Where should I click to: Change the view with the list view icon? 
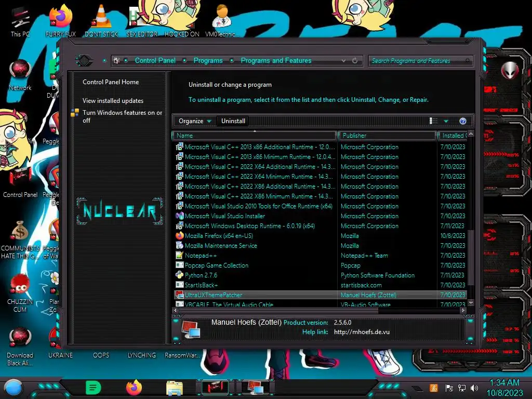pyautogui.click(x=433, y=121)
